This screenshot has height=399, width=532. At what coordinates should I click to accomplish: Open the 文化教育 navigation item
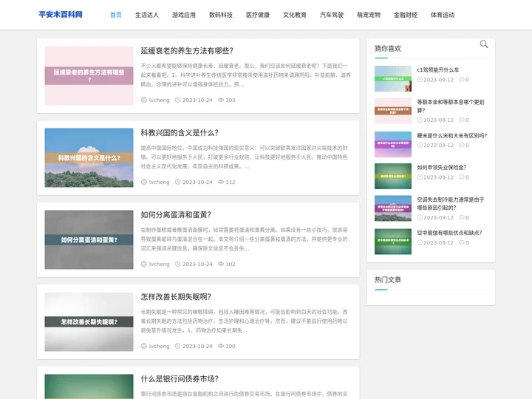(295, 15)
